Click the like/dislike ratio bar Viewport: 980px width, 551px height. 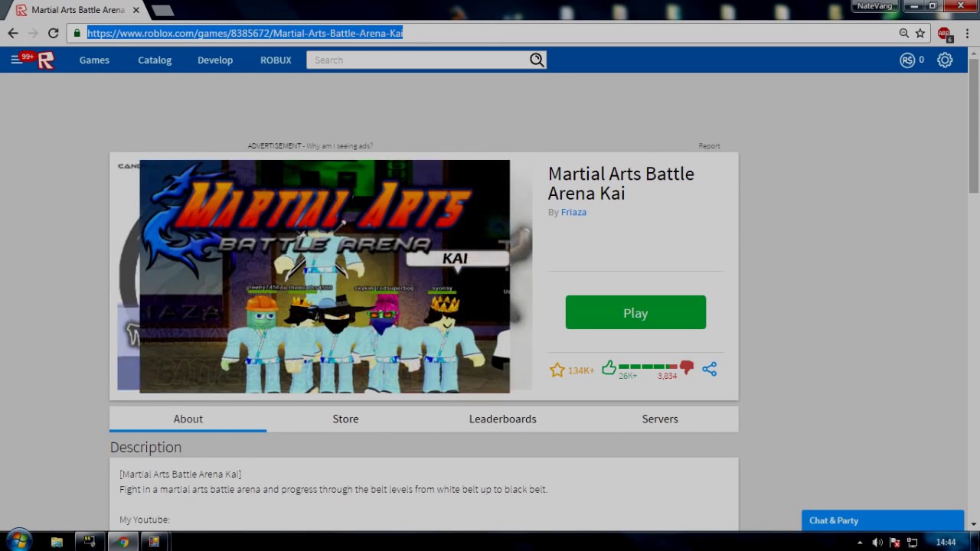point(648,367)
